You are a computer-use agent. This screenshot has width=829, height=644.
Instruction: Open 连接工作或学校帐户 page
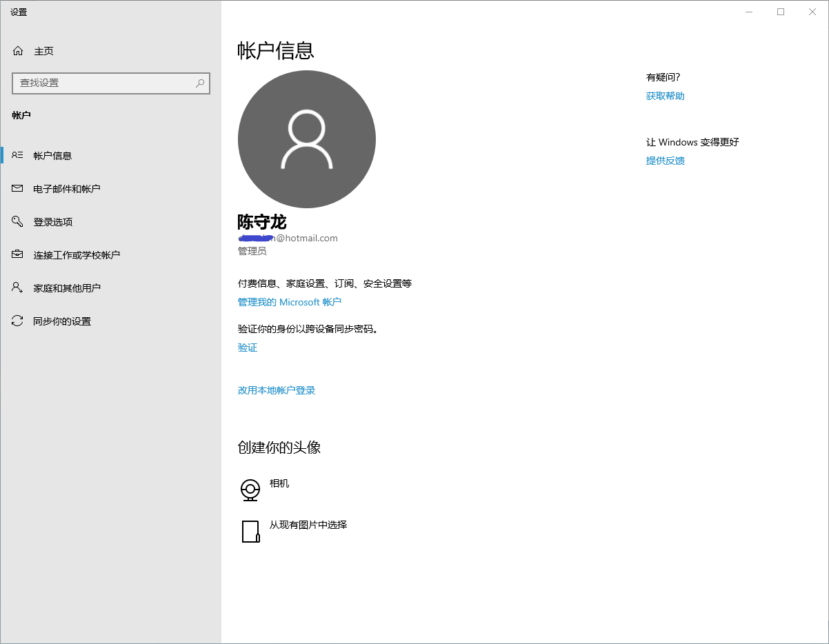77,255
